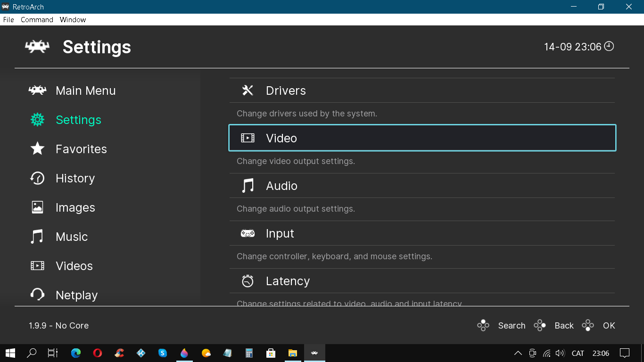Open the Windows Start menu
Screen dimensions: 644x362
pyautogui.click(x=10, y=353)
